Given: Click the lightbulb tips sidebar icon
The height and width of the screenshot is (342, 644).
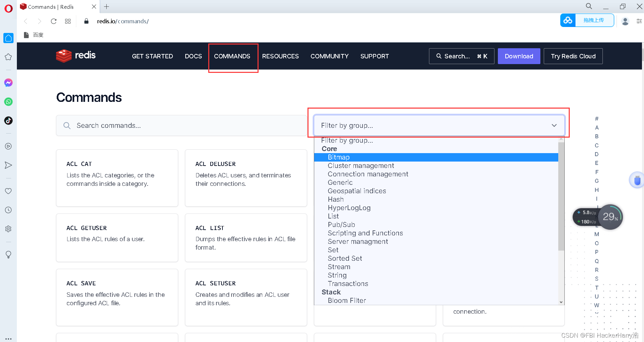Looking at the screenshot, I should tap(8, 255).
